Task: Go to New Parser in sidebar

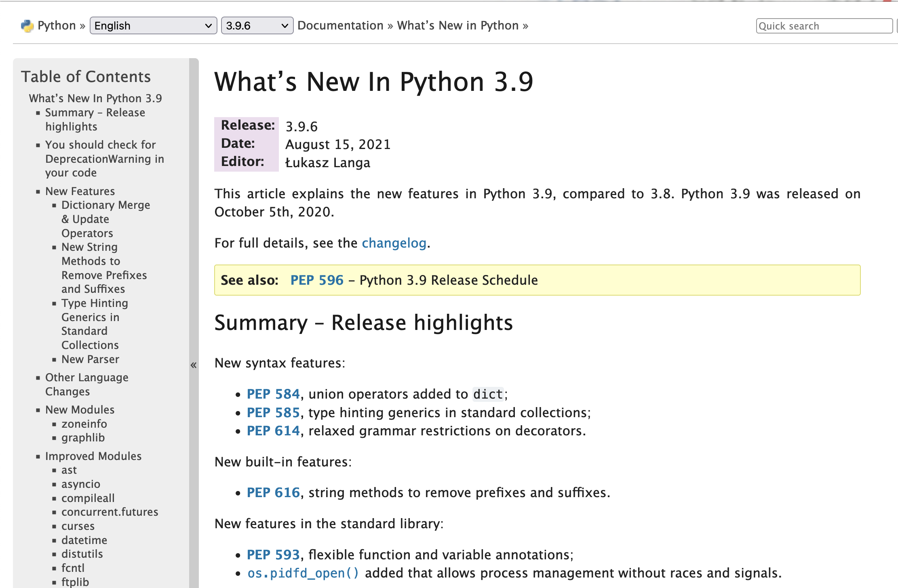Action: pyautogui.click(x=90, y=359)
